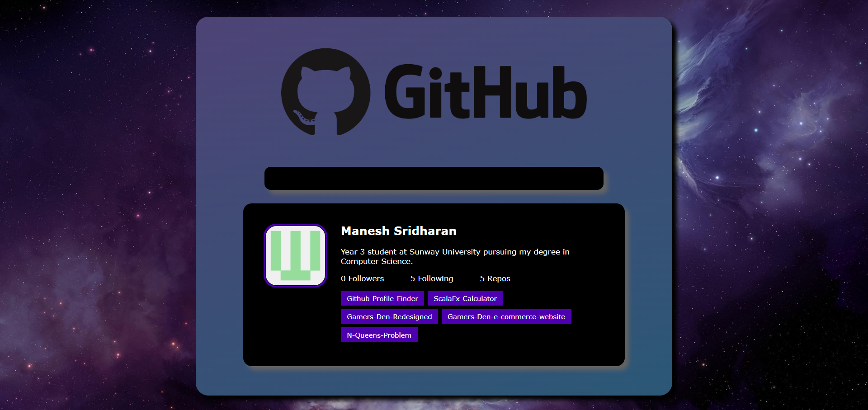This screenshot has height=410, width=868.
Task: Click Manesh Sridharan's profile avatar
Action: click(x=295, y=255)
